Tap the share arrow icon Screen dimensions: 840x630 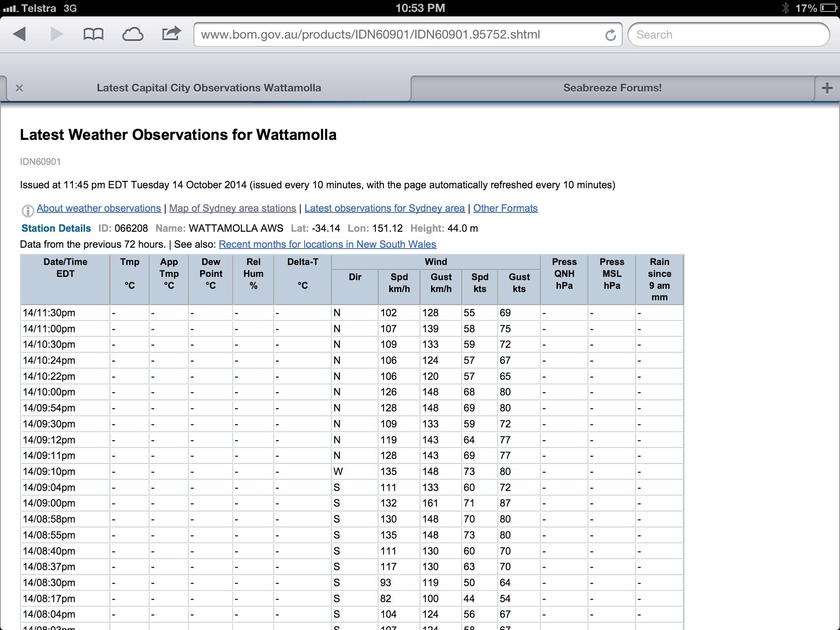point(171,34)
